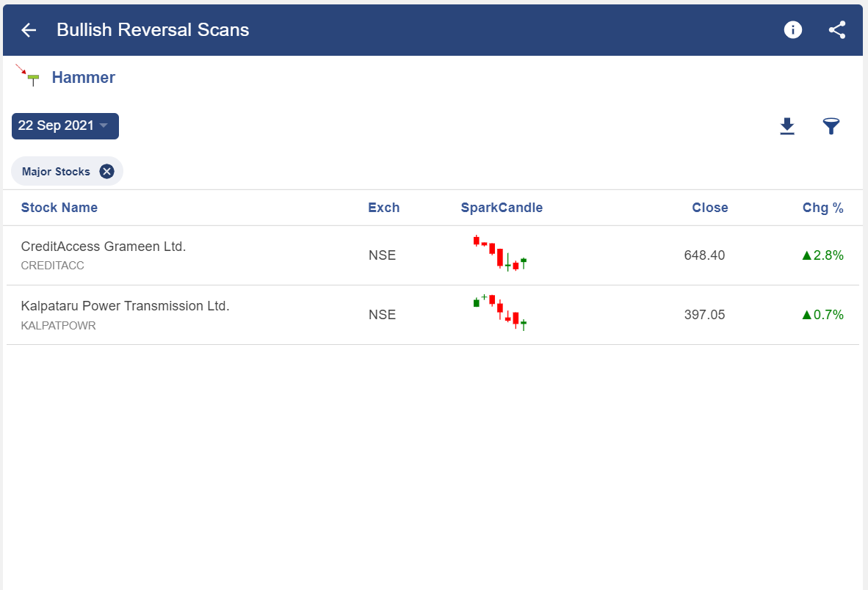The height and width of the screenshot is (590, 868).
Task: Click NSE in Kalpataru Power row
Action: [382, 315]
